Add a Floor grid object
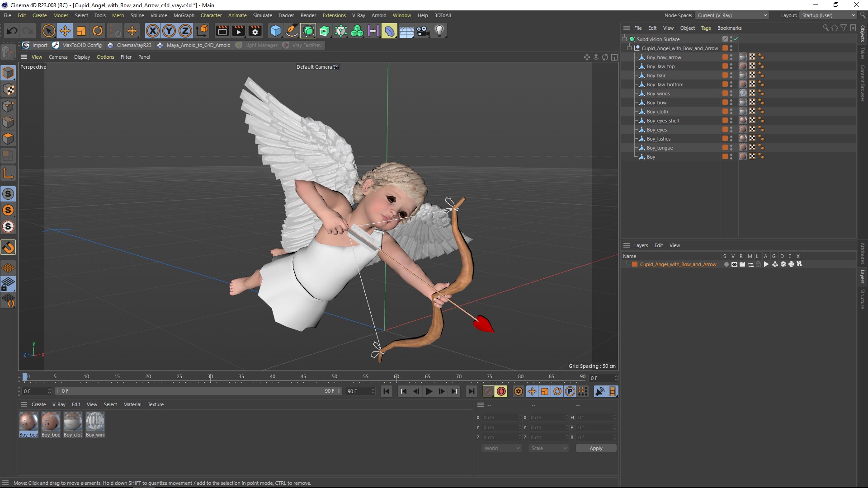The height and width of the screenshot is (488, 868). click(x=406, y=31)
